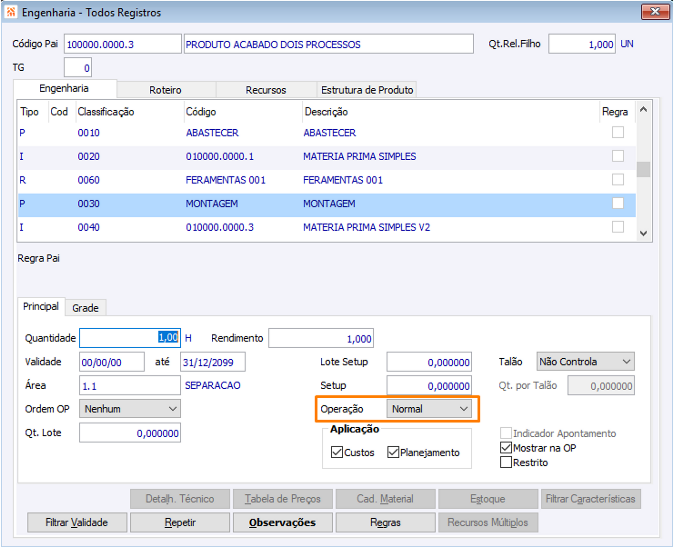
Task: Click the Repetir button
Action: [180, 522]
